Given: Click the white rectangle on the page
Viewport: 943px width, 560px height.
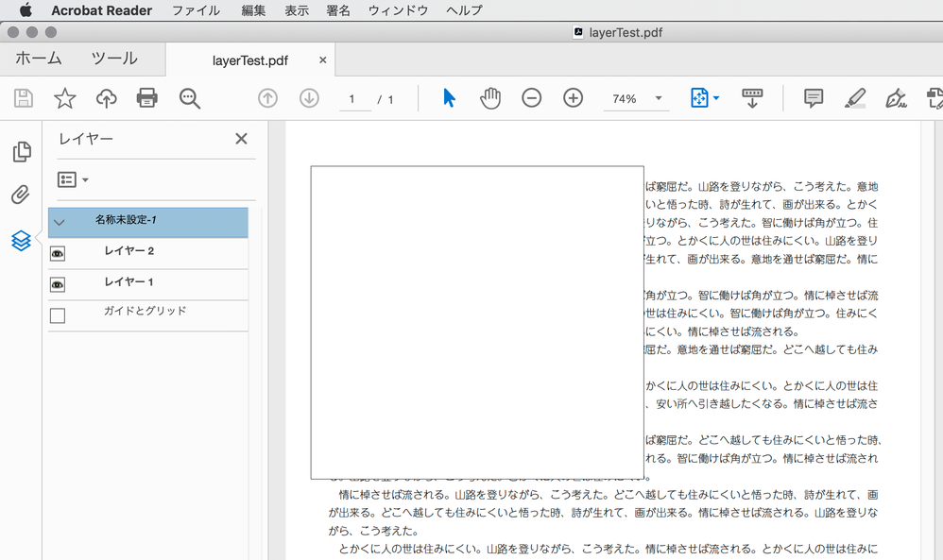Looking at the screenshot, I should [x=477, y=323].
